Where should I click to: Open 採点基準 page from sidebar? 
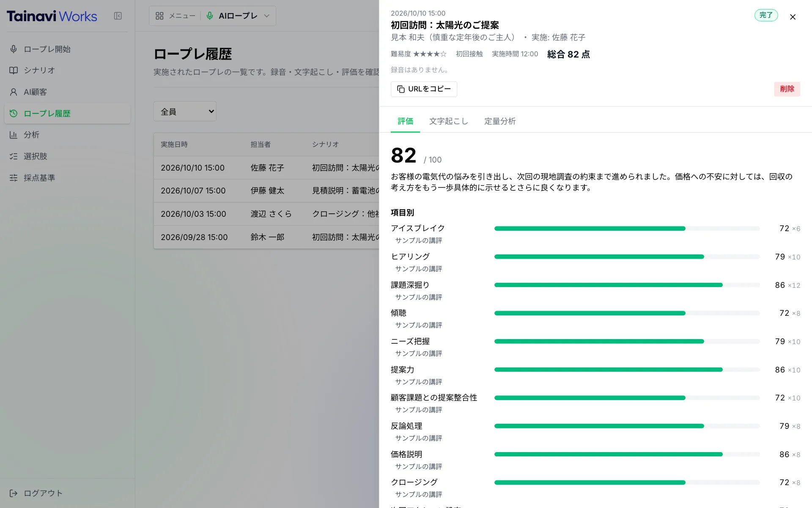pyautogui.click(x=67, y=178)
